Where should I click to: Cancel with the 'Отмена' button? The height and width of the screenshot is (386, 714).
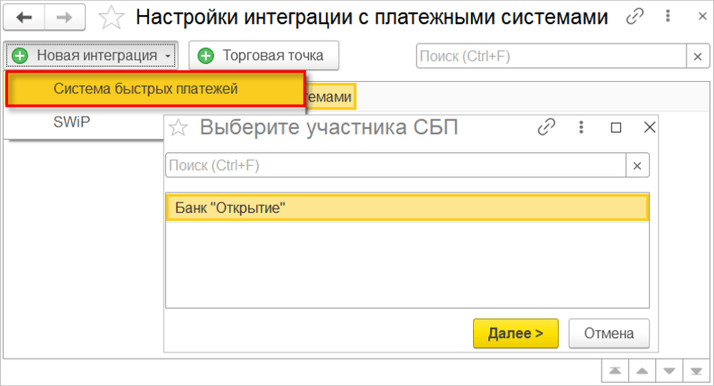point(609,333)
